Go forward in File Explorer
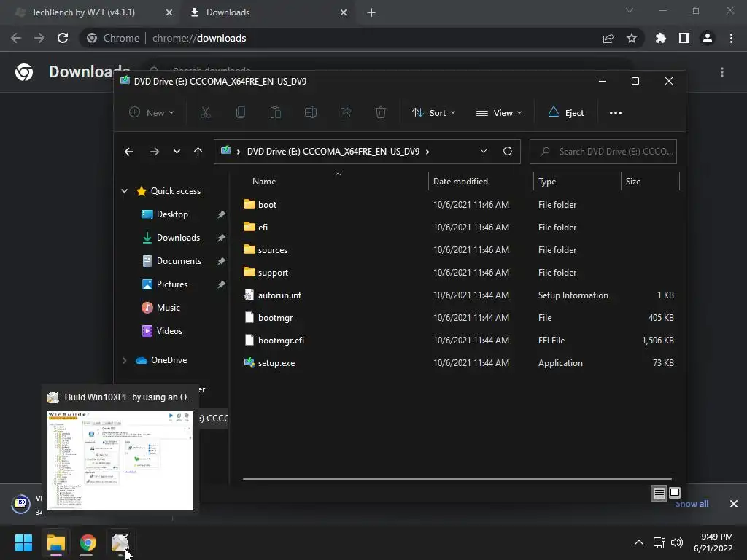The width and height of the screenshot is (747, 560). pos(155,152)
